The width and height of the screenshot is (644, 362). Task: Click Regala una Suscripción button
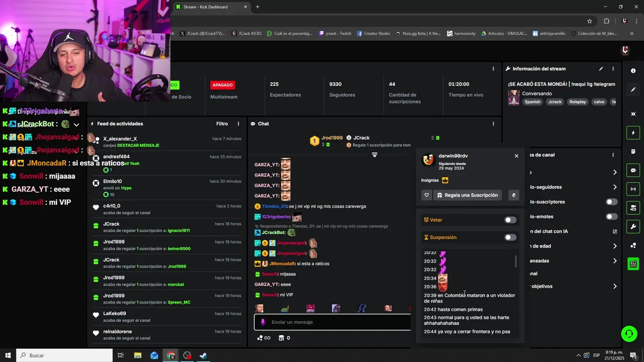click(x=467, y=195)
